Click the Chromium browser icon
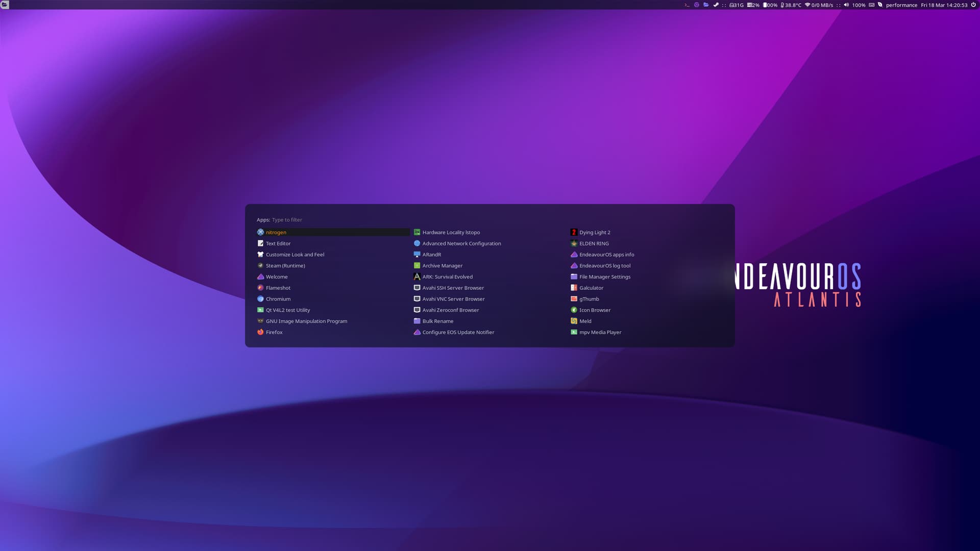Viewport: 980px width, 551px height. (260, 299)
